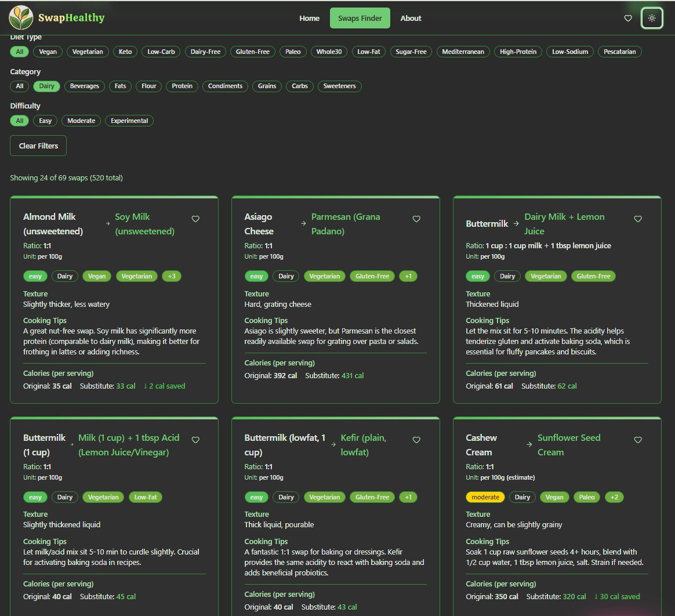Filter by the Beverages category
Screen dimensions: 675x616
coord(85,86)
